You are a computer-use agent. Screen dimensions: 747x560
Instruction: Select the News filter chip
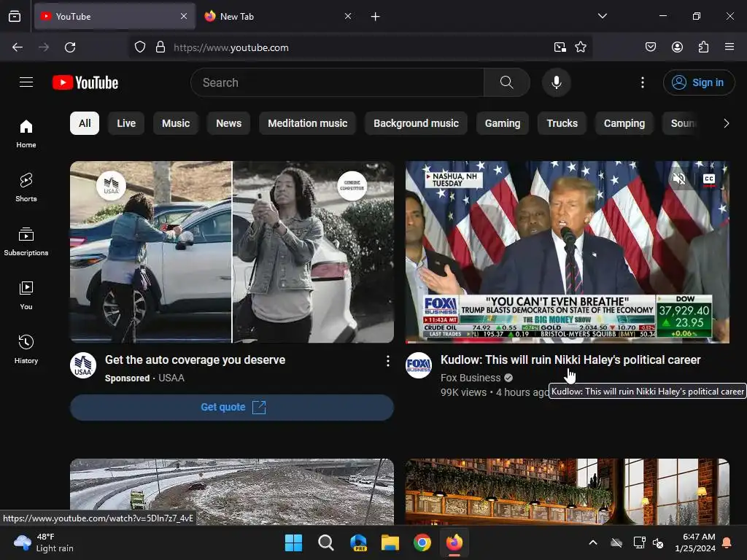(228, 123)
